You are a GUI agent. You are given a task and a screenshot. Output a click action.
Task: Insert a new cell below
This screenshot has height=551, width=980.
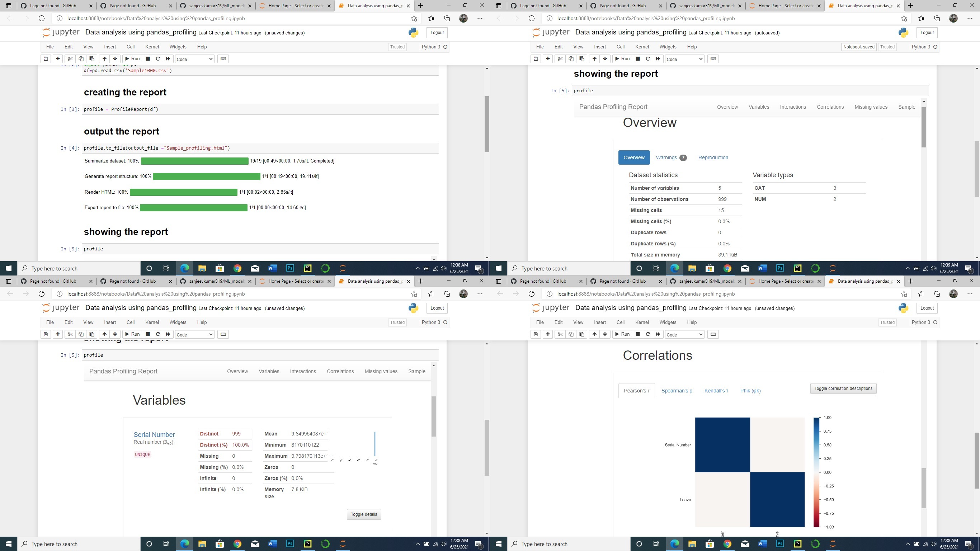57,58
